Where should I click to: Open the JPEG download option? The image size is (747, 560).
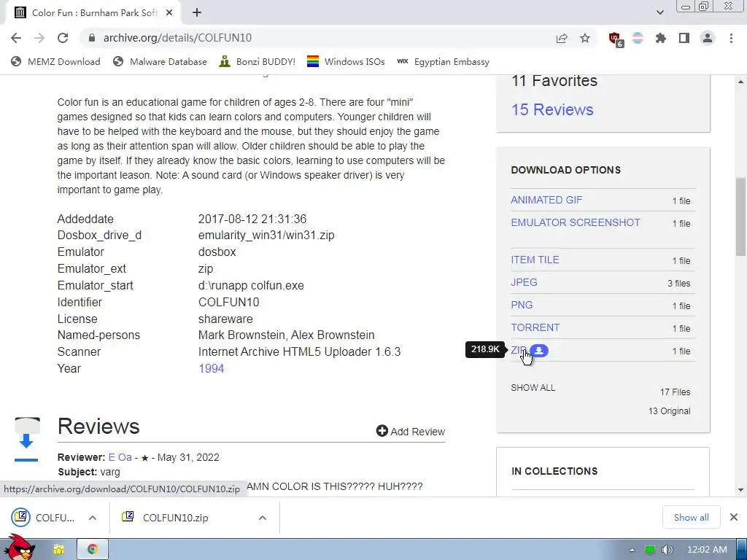tap(524, 282)
